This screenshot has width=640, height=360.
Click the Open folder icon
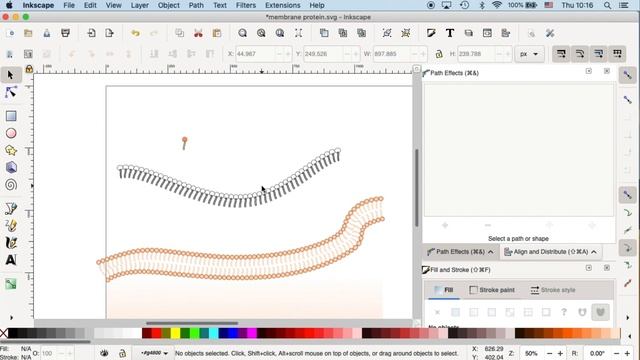(x=28, y=33)
